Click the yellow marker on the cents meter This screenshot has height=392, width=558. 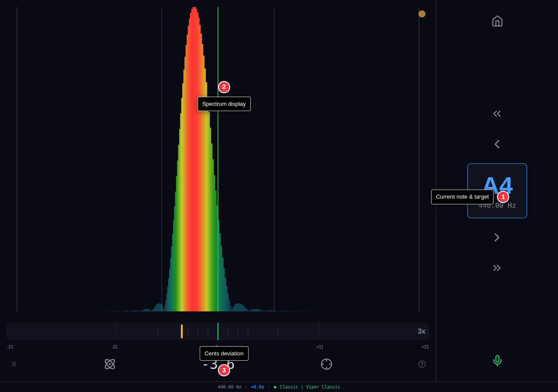click(181, 331)
